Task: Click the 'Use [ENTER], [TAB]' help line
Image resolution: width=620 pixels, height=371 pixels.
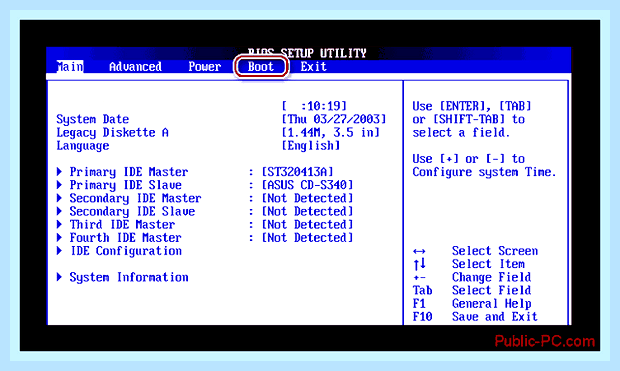Action: coord(472,106)
